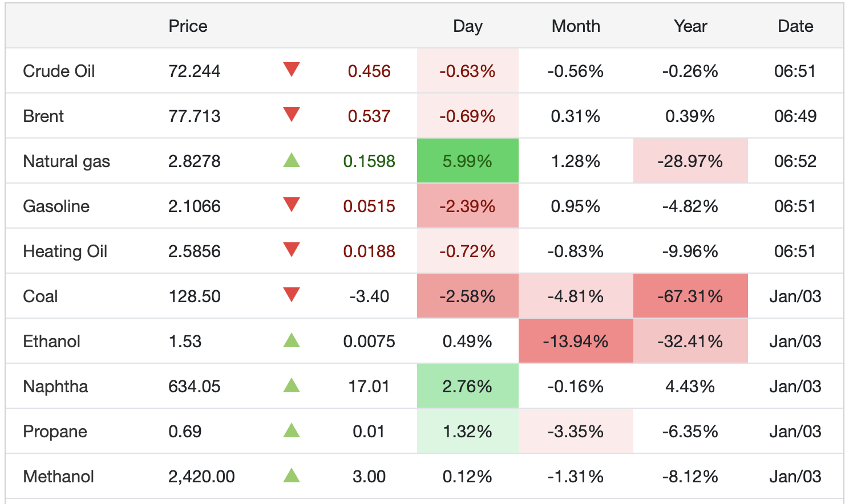Click the green up arrow for Methanol

(292, 475)
